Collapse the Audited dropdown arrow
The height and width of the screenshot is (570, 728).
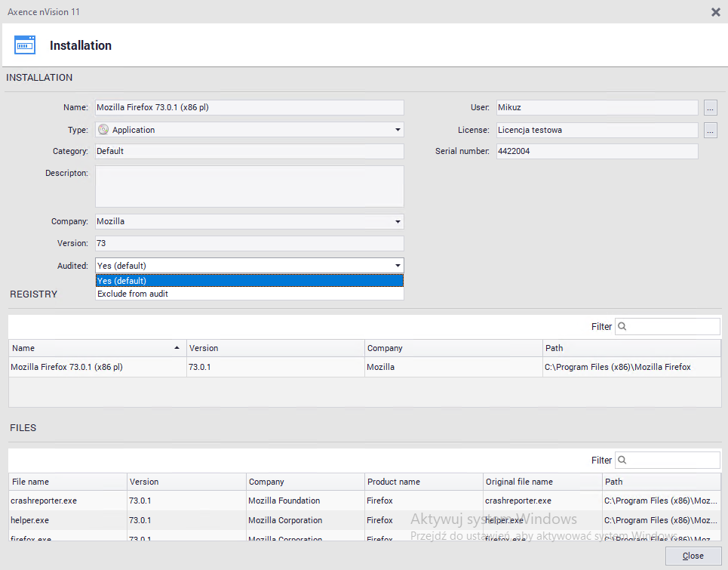click(398, 266)
